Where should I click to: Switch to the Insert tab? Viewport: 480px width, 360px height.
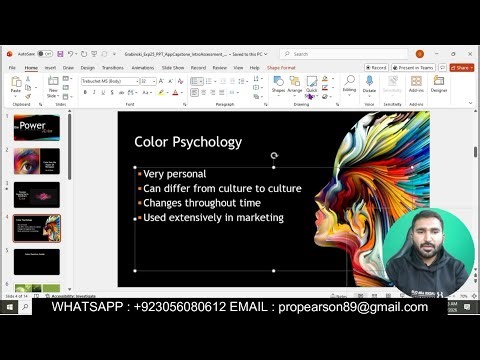(x=50, y=68)
